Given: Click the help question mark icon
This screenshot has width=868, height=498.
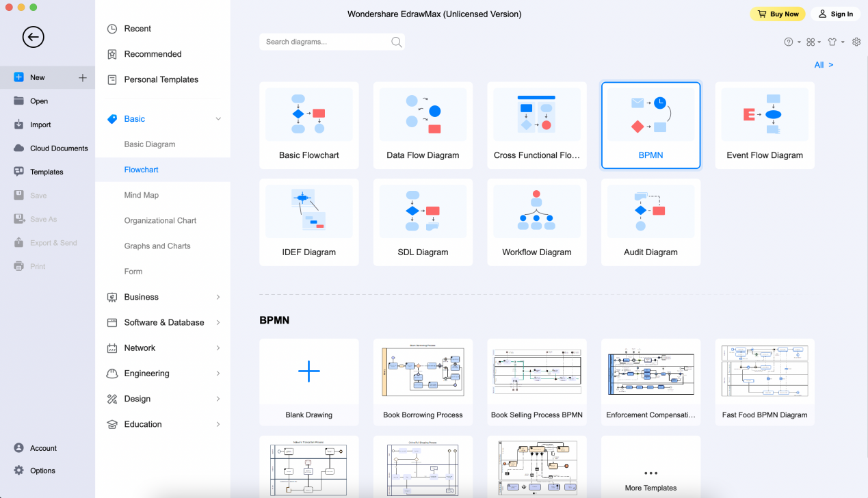Looking at the screenshot, I should click(x=788, y=42).
